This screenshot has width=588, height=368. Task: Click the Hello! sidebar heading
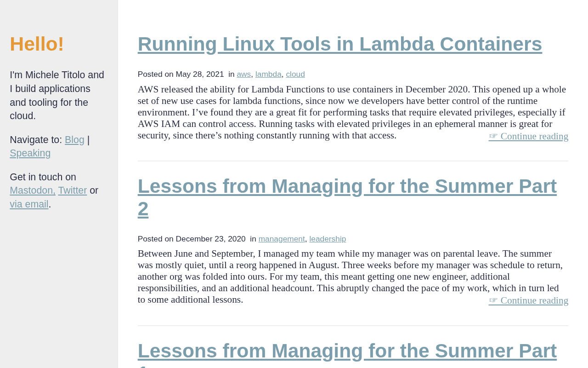coord(37,44)
